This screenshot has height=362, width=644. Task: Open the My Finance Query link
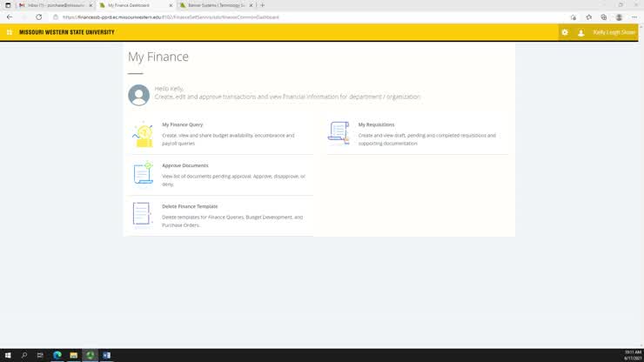182,124
